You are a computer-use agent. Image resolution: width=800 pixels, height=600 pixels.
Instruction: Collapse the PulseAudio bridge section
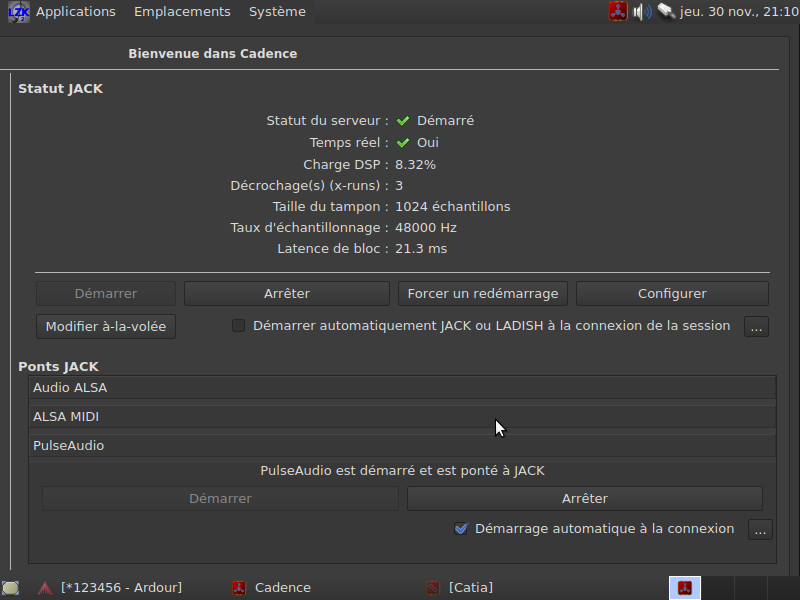[x=402, y=445]
